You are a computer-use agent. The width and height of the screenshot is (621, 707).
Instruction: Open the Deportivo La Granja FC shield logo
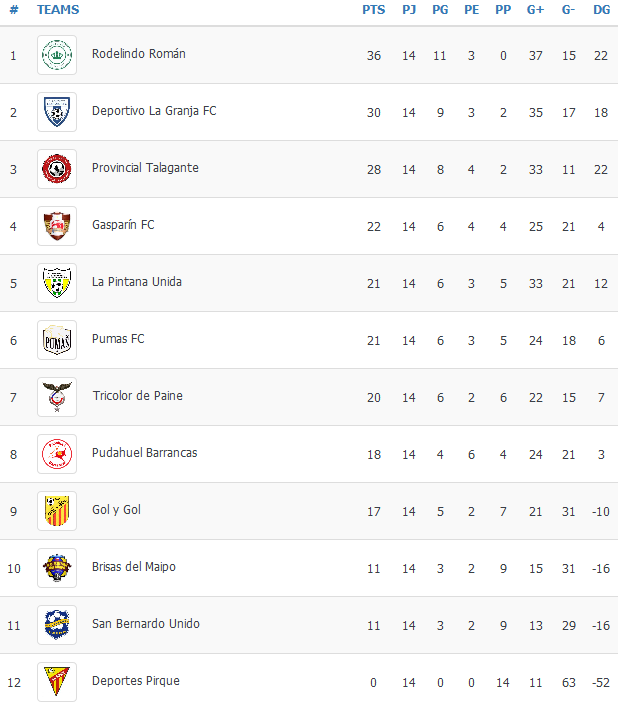pos(57,112)
